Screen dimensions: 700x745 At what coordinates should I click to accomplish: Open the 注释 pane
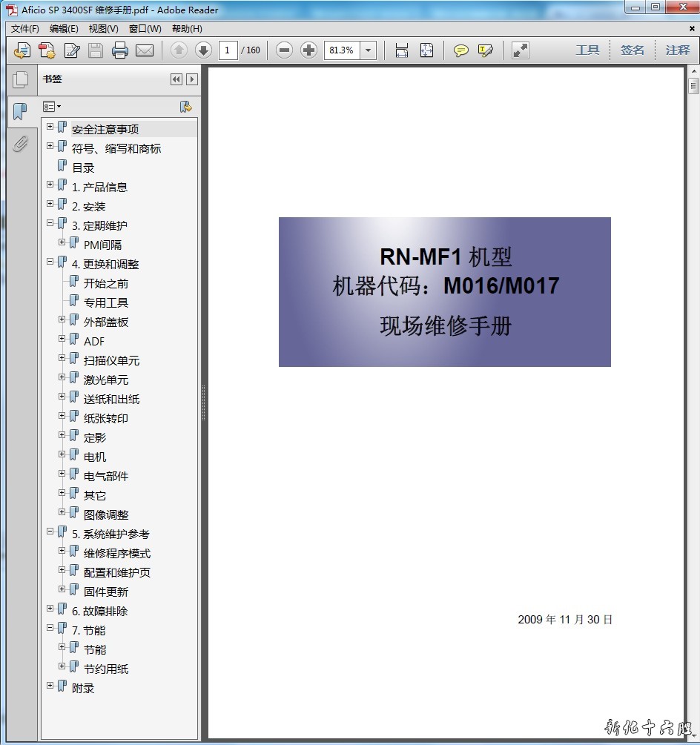pos(677,50)
